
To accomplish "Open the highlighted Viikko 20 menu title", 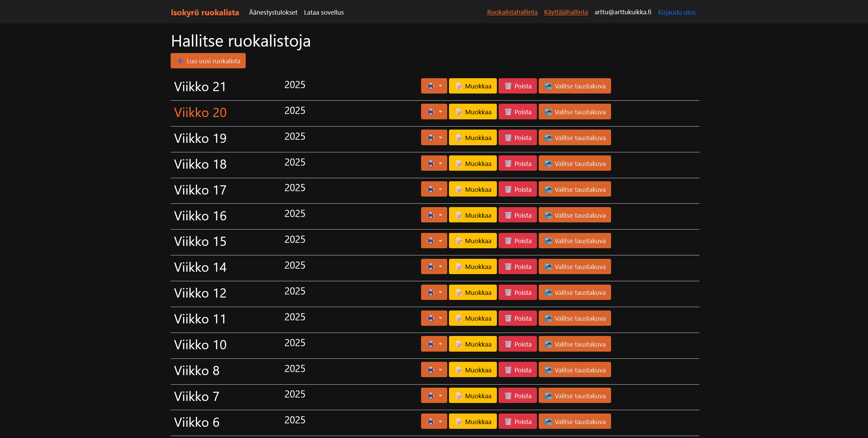I will point(200,113).
